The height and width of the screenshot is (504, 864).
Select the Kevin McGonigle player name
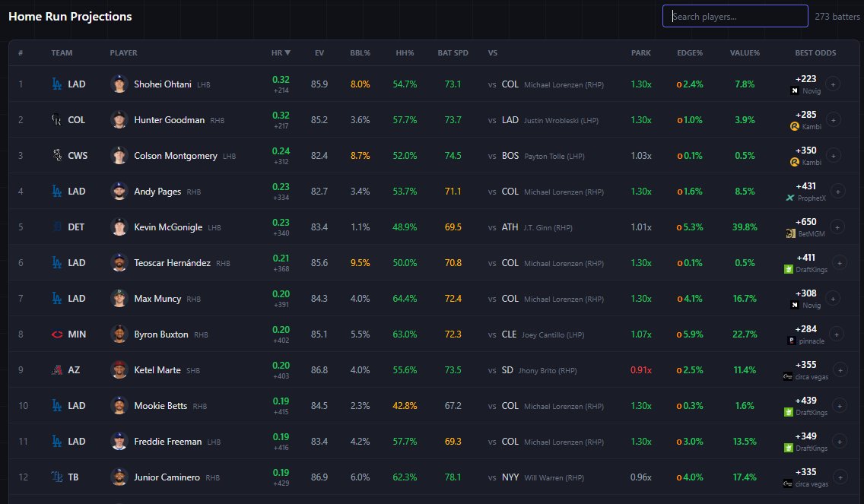(168, 227)
